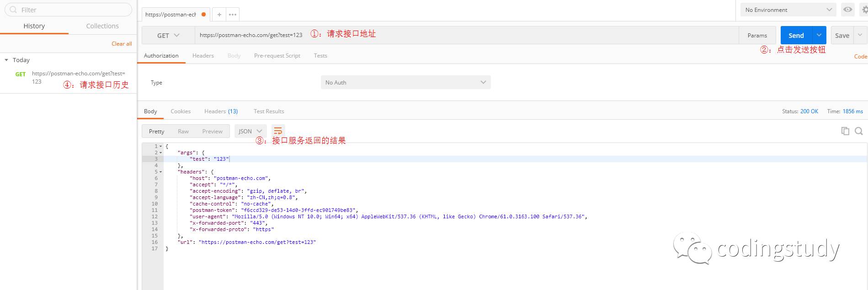868x290 pixels.
Task: Click the Params button
Action: click(x=757, y=35)
